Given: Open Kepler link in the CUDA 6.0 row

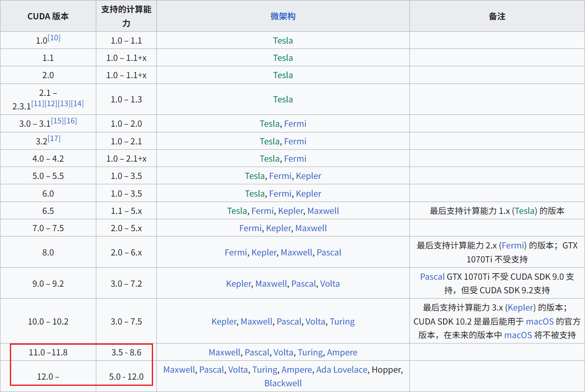Looking at the screenshot, I should 309,193.
